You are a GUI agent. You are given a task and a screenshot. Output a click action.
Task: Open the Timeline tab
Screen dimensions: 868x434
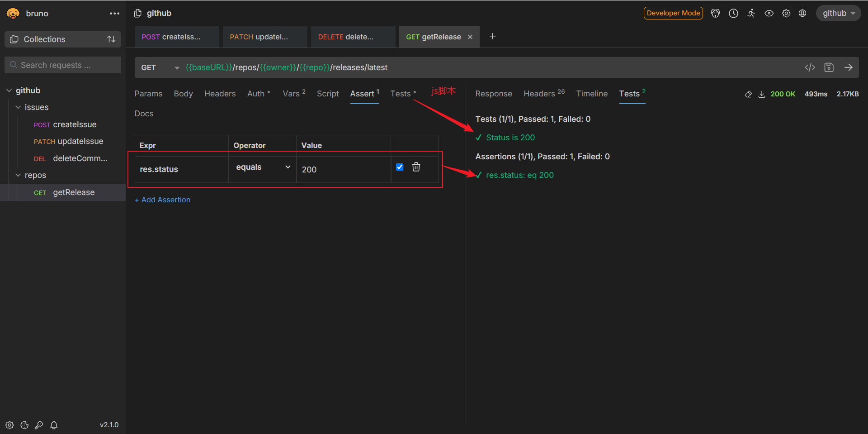pos(592,94)
